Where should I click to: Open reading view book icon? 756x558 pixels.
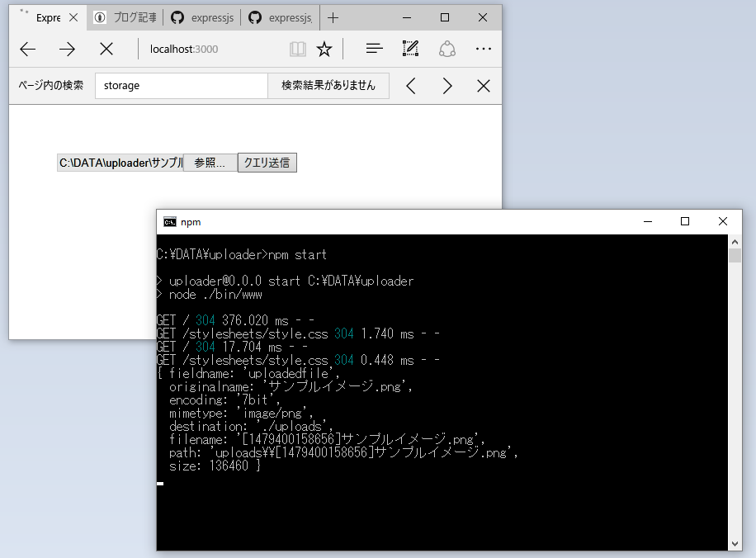coord(297,49)
